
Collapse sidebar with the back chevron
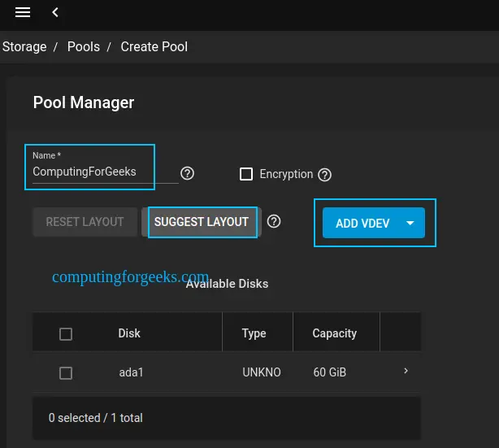55,12
